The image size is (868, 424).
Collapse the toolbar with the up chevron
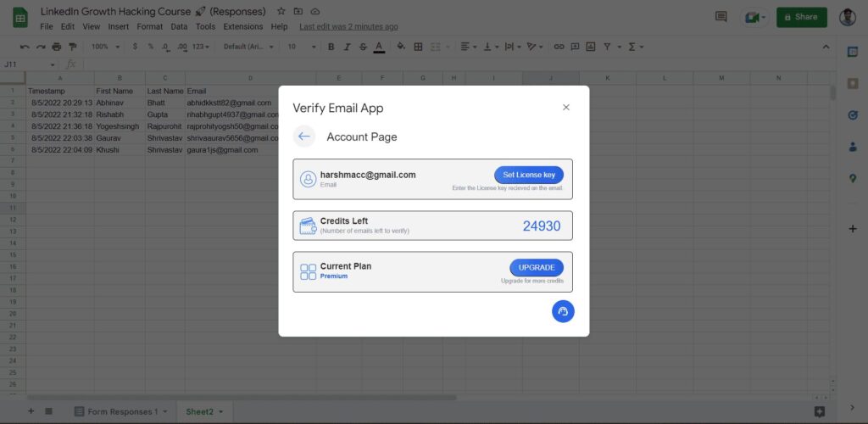826,47
